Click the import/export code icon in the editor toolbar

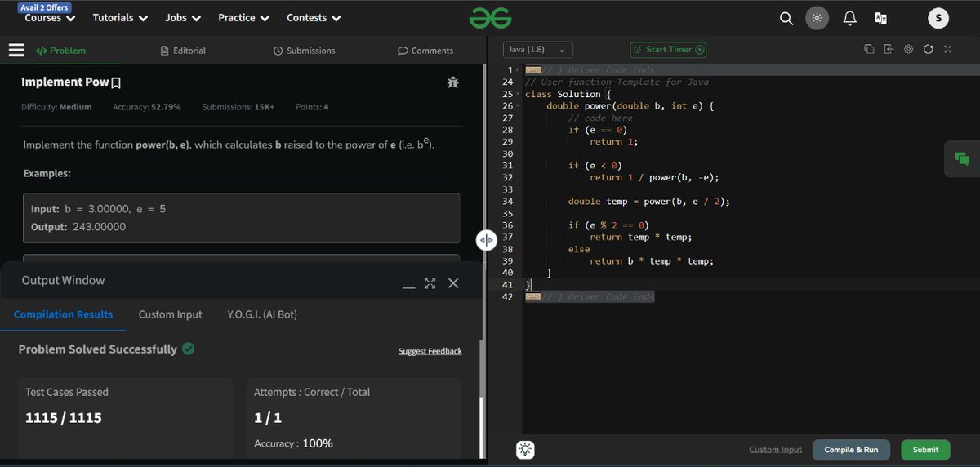(x=889, y=50)
